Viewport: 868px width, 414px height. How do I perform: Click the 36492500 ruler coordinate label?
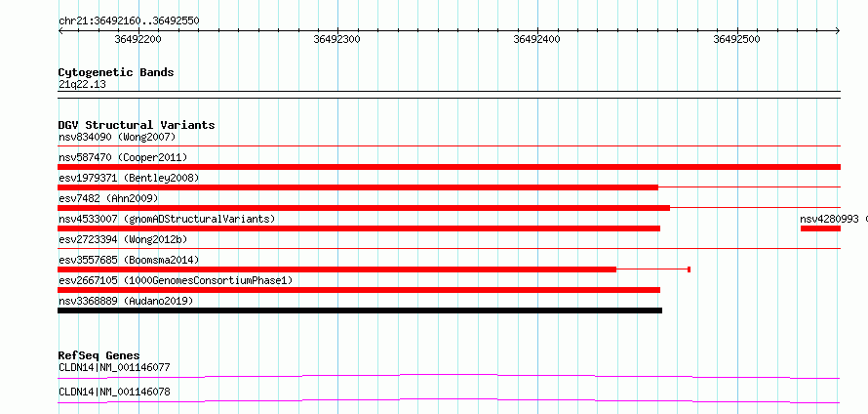736,39
